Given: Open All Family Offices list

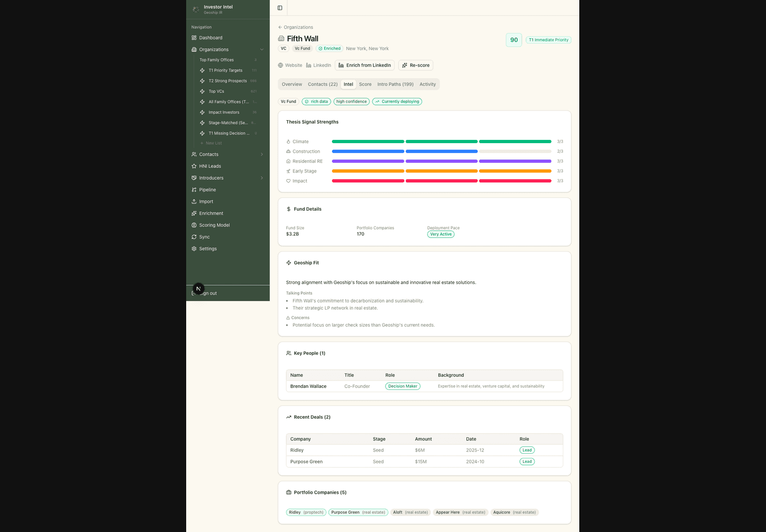Looking at the screenshot, I should 228,102.
